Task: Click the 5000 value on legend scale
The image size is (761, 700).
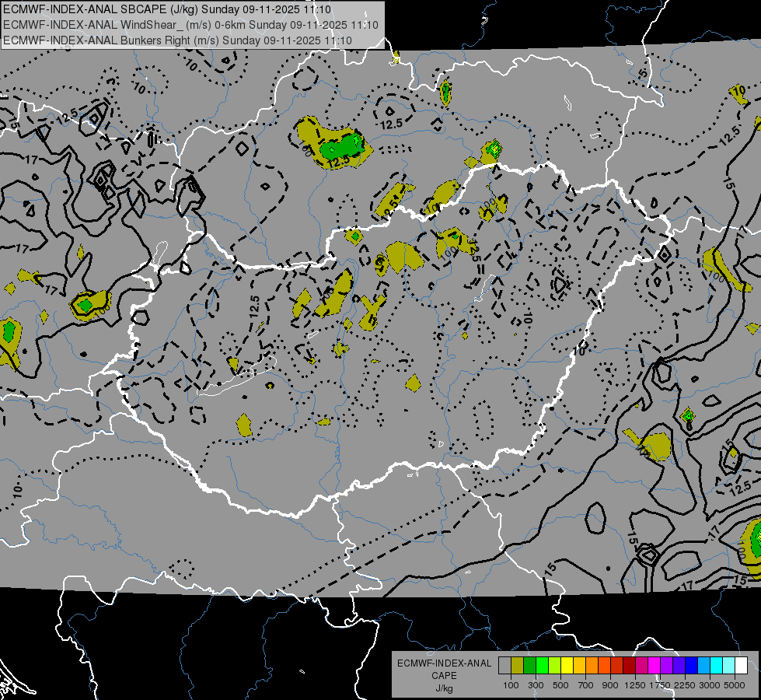Action: coord(735,685)
